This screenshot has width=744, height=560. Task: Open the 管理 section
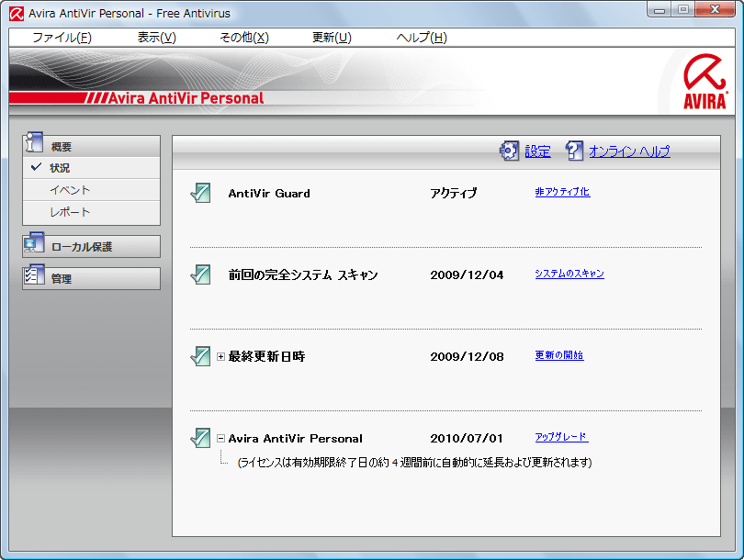(91, 279)
